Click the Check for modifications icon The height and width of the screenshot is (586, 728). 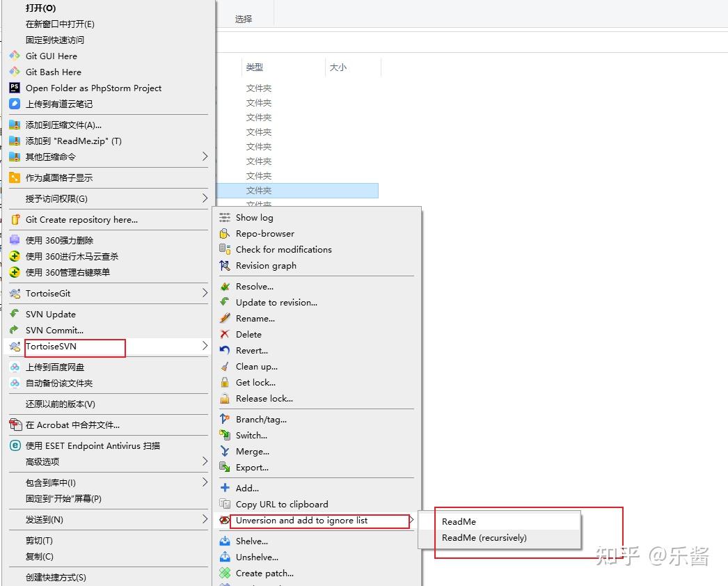(225, 249)
